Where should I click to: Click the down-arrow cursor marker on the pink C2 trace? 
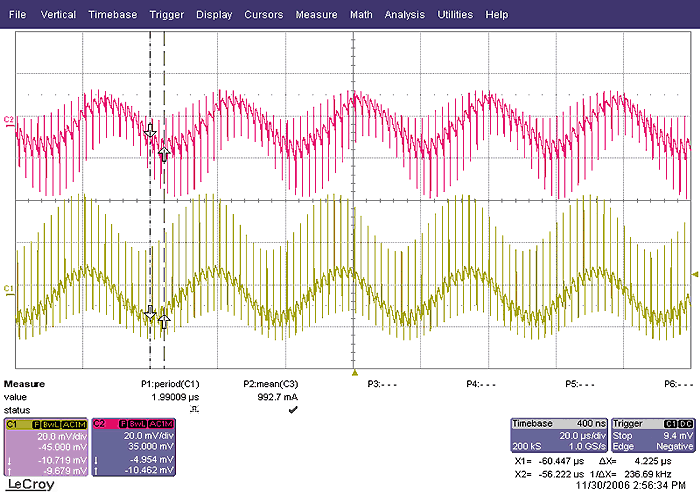point(150,131)
